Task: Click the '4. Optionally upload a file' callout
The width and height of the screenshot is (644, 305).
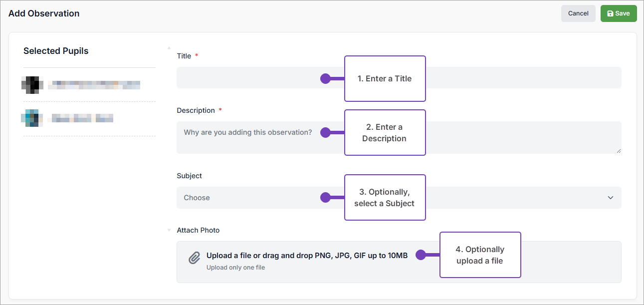Action: pyautogui.click(x=480, y=255)
